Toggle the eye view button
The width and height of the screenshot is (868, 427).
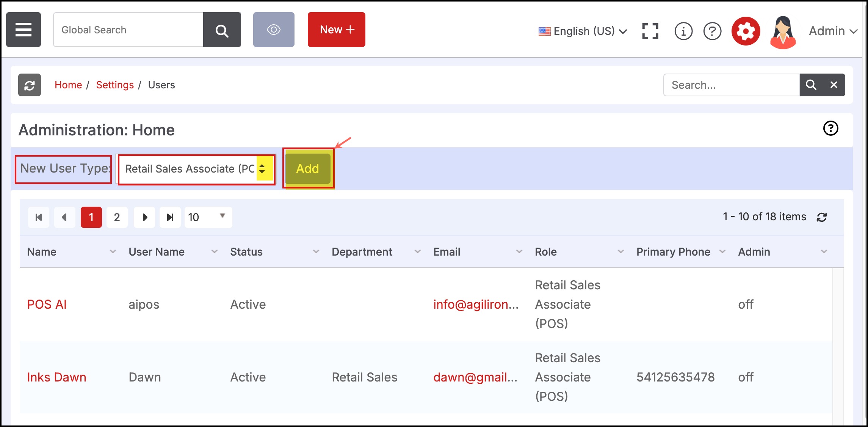point(274,30)
